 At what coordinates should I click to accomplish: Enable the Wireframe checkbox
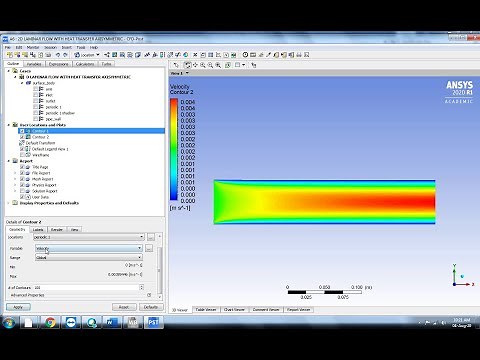[22, 155]
